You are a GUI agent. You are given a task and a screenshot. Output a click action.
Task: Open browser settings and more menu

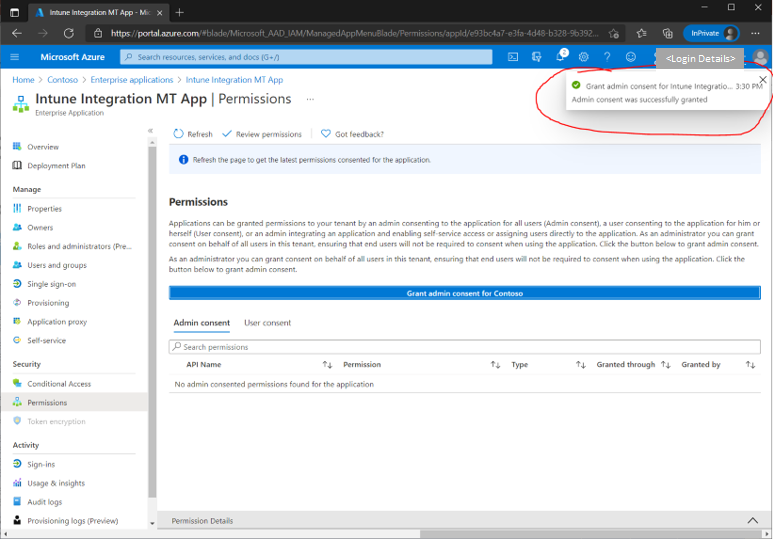tap(755, 33)
